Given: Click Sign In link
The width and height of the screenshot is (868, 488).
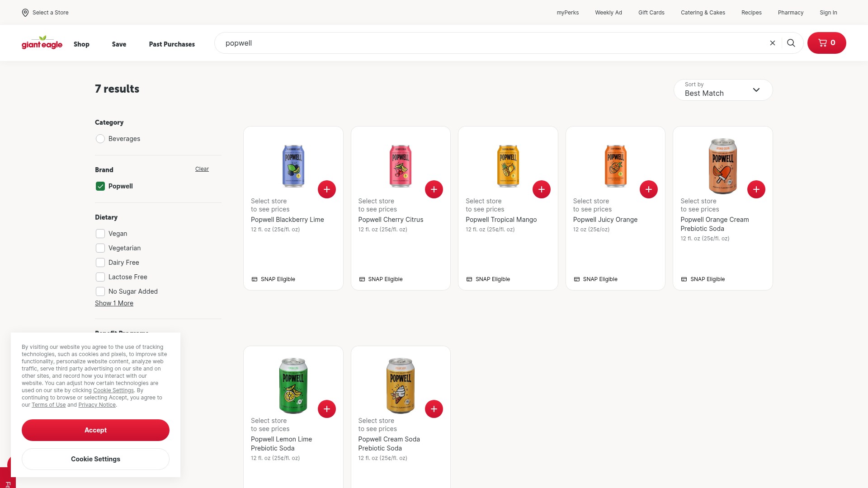Looking at the screenshot, I should 828,13.
